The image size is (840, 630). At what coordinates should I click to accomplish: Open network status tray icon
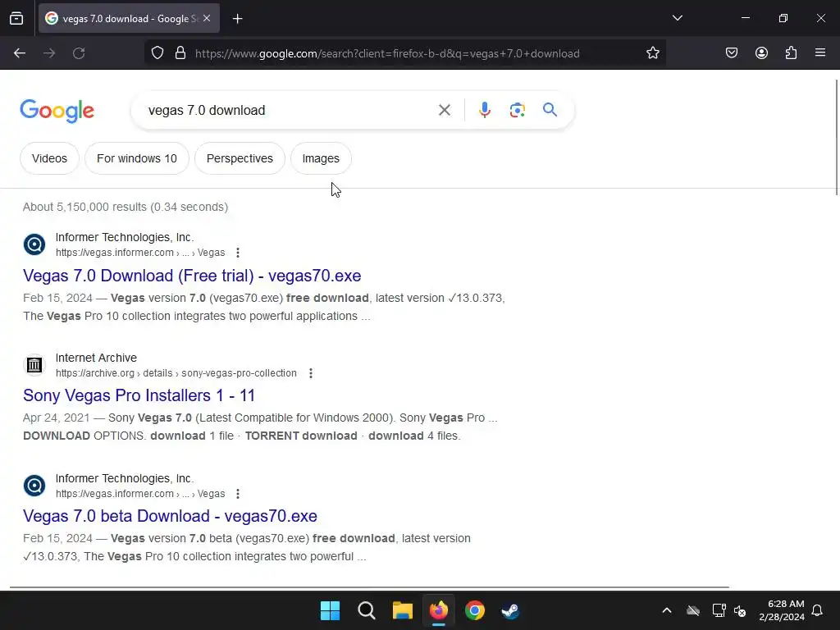tap(719, 610)
